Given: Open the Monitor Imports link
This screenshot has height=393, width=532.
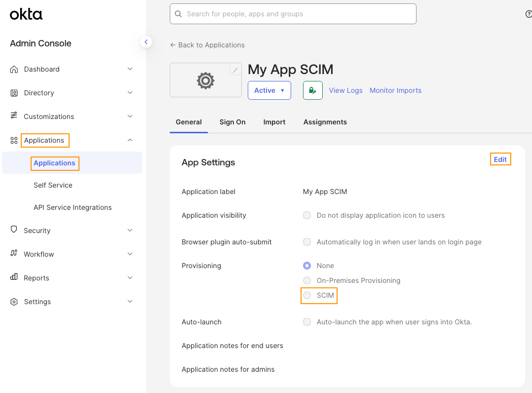Looking at the screenshot, I should click(x=395, y=91).
